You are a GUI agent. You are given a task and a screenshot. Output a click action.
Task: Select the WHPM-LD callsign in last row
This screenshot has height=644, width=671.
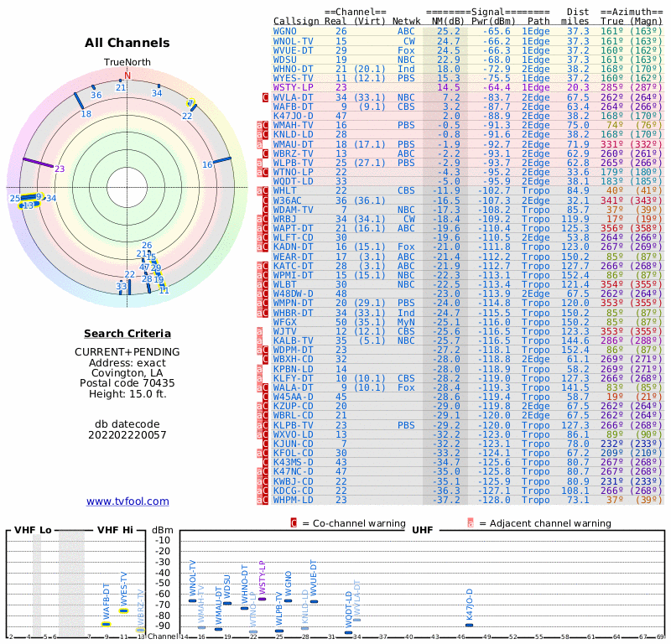coord(293,501)
